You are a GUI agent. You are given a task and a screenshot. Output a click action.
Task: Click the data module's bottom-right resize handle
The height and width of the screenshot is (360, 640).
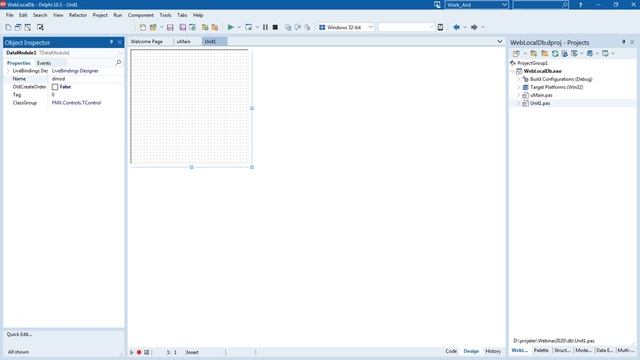coord(252,167)
